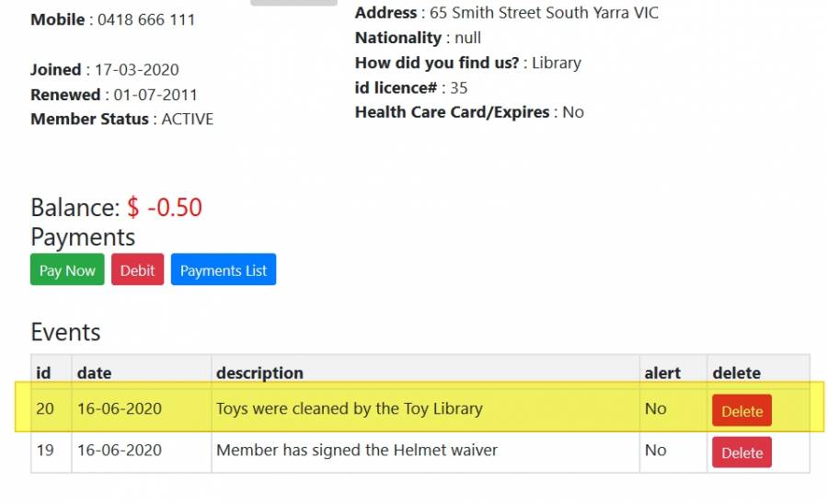828x504 pixels.
Task: Delete the Helmet waiver event
Action: point(742,452)
